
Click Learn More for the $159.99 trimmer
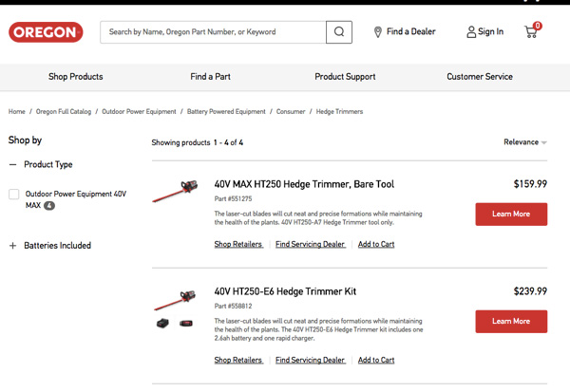click(511, 215)
